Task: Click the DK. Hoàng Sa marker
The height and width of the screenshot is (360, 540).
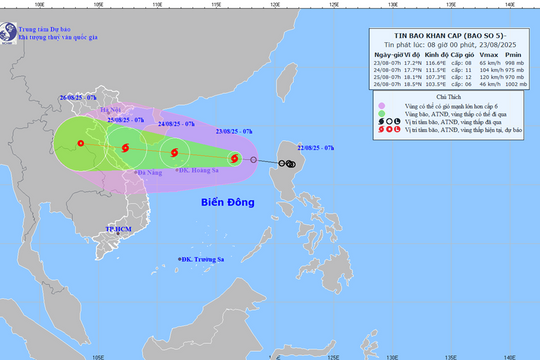Action: [x=177, y=170]
